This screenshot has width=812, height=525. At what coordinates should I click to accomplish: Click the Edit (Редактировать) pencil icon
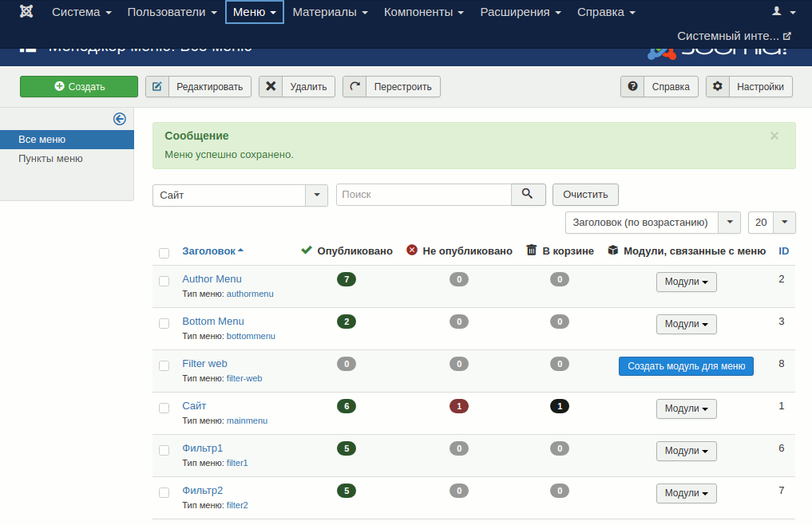[x=157, y=87]
